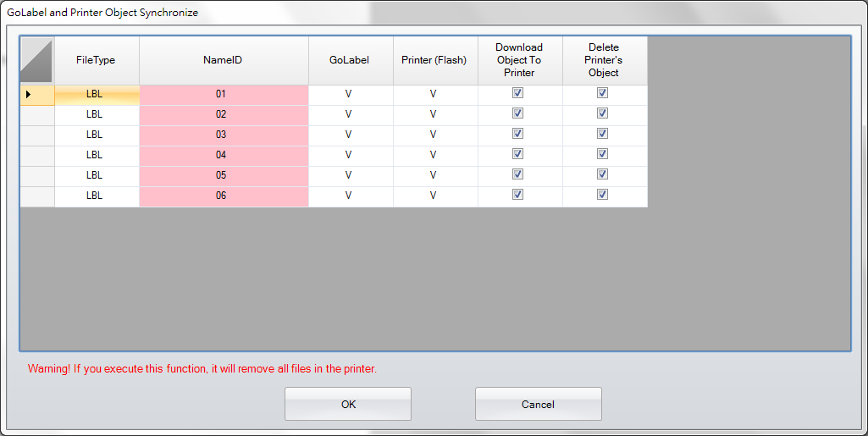Viewport: 868px width, 436px height.
Task: Uncheck Download Object To Printer for row 06
Action: [517, 194]
